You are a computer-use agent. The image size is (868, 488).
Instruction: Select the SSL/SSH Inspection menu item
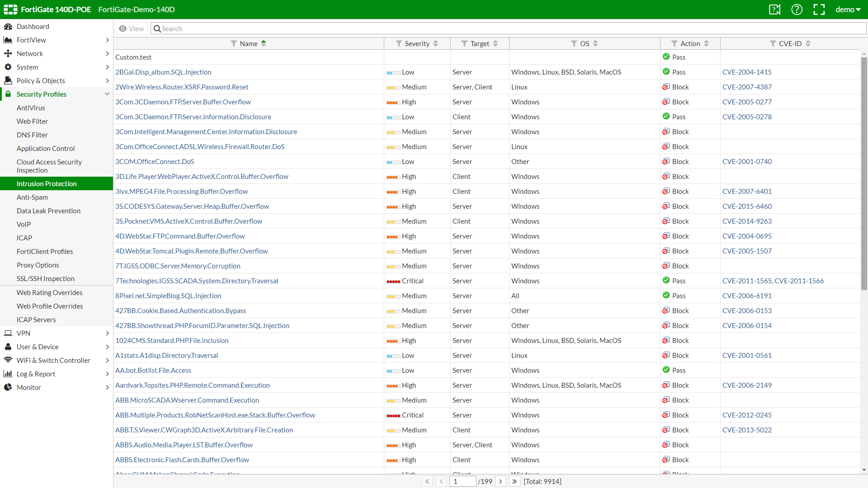point(46,278)
